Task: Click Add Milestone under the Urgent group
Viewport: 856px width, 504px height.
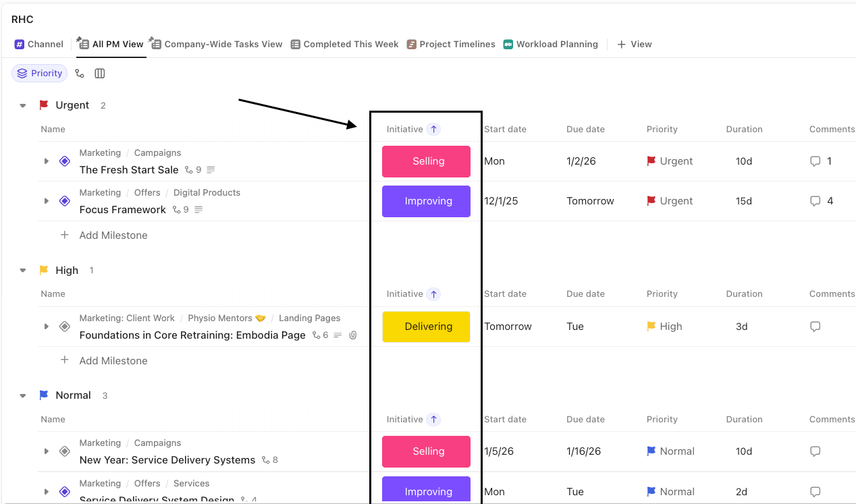Action: 113,235
